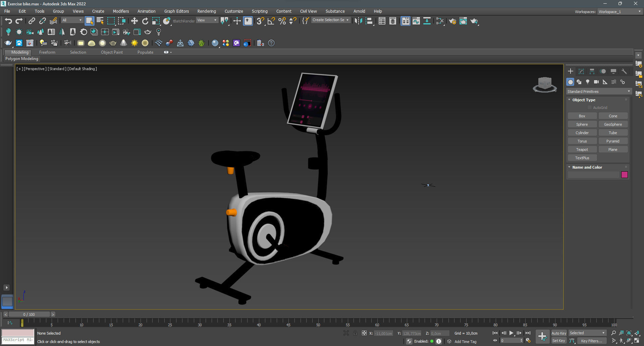Choose the Select and Move tool
Image resolution: width=644 pixels, height=346 pixels.
tap(134, 21)
